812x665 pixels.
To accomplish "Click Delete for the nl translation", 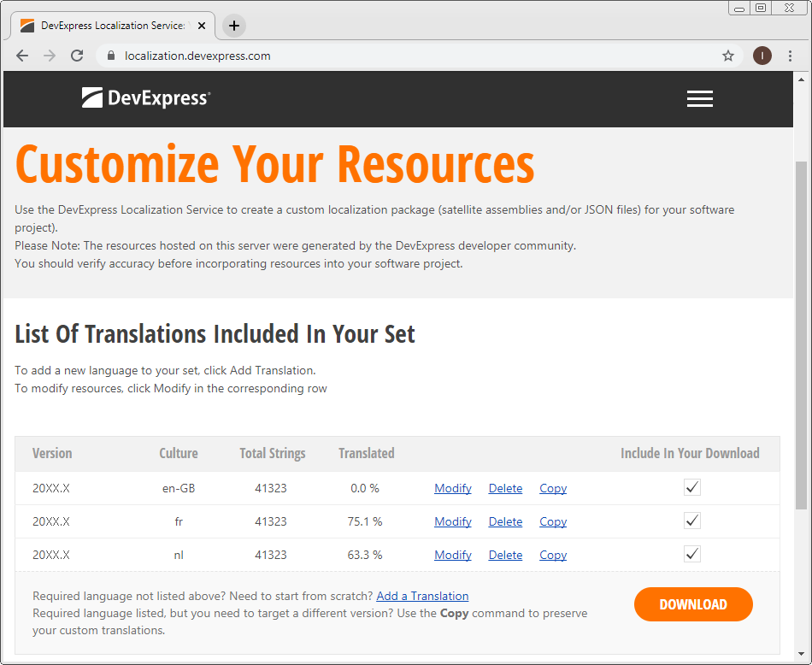I will [x=505, y=555].
